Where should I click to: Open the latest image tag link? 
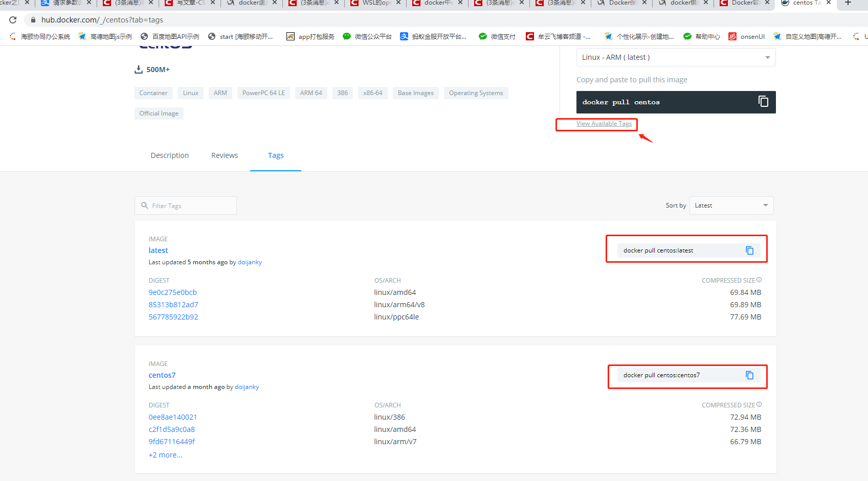pos(158,250)
